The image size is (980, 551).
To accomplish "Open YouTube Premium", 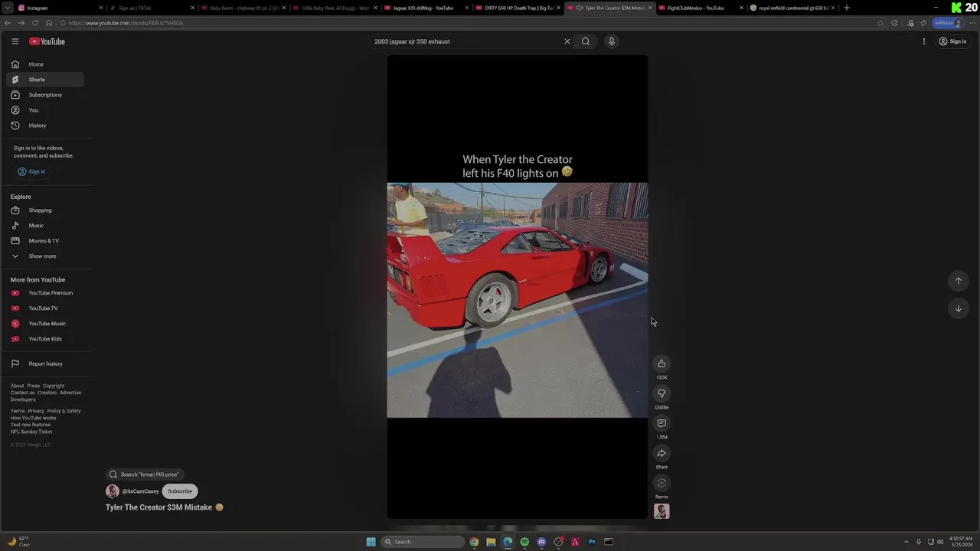I will tap(45, 293).
